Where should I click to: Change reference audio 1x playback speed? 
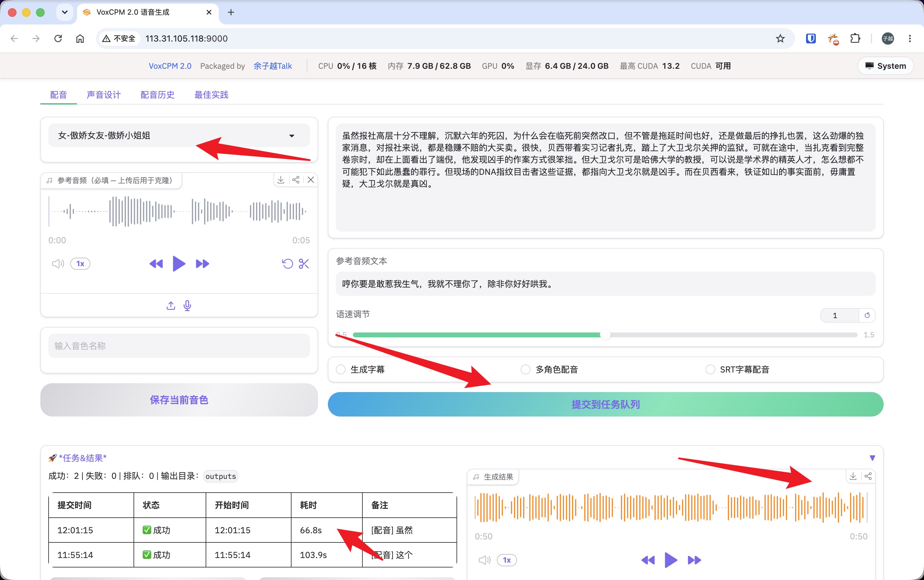80,263
